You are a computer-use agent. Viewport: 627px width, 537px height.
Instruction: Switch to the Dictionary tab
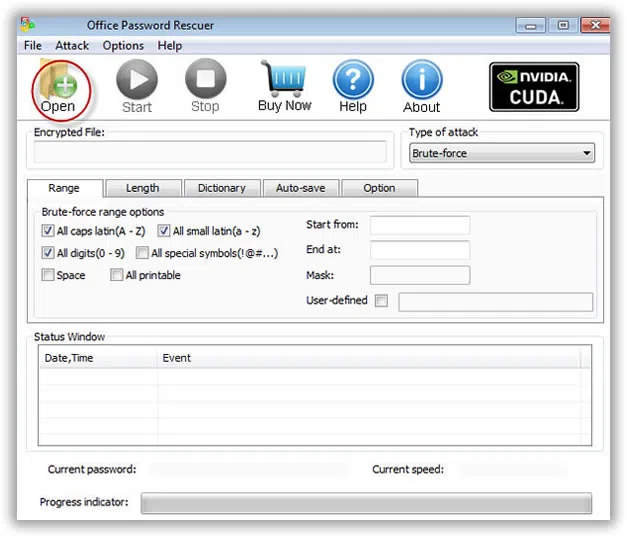pos(222,188)
